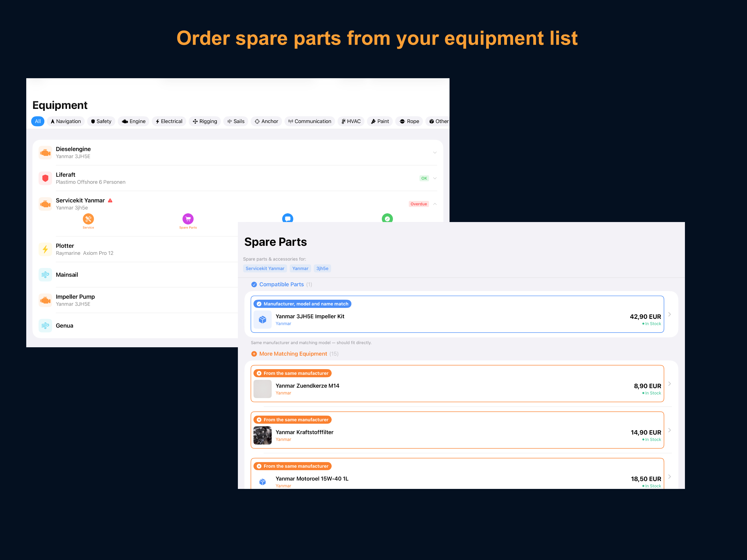Viewport: 747px width, 560px height.
Task: Click the OK status badge on Liferaft
Action: click(x=424, y=178)
